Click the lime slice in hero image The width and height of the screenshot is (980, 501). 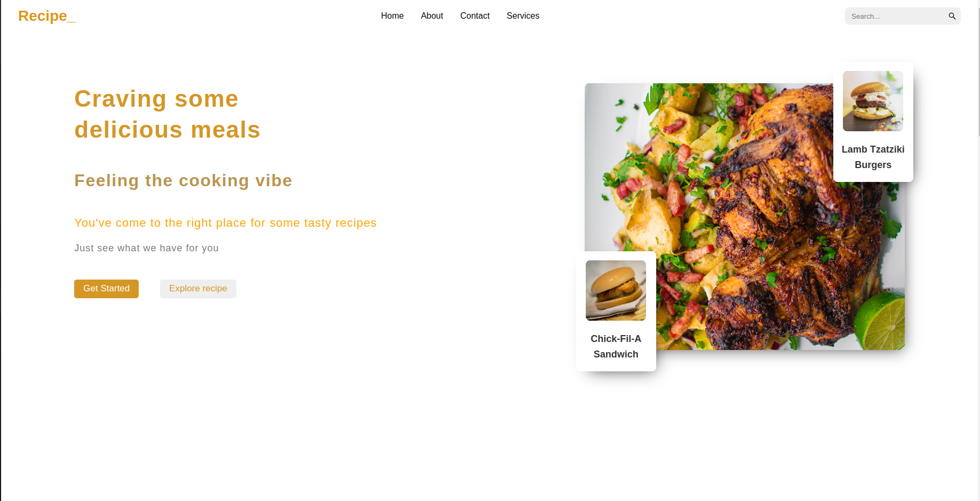pyautogui.click(x=880, y=321)
